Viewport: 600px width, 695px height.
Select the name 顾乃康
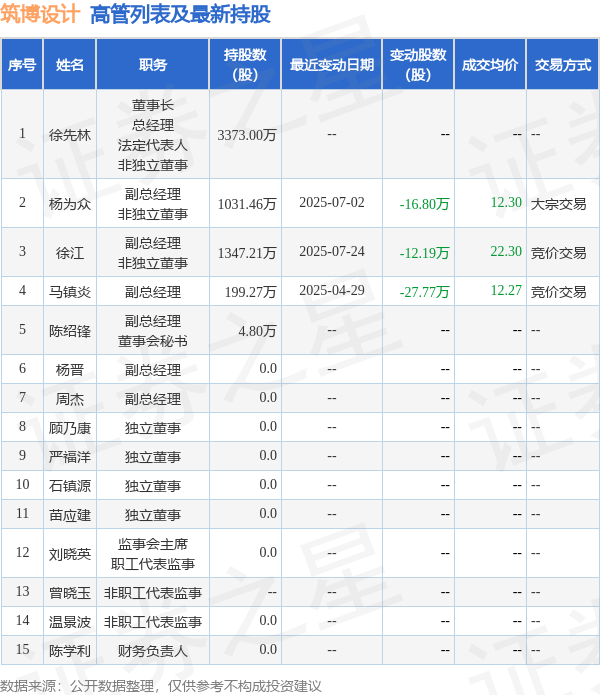(x=70, y=428)
